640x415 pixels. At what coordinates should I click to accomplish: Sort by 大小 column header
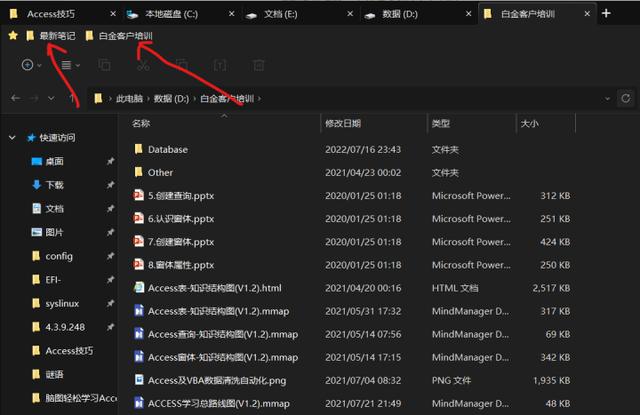click(529, 123)
